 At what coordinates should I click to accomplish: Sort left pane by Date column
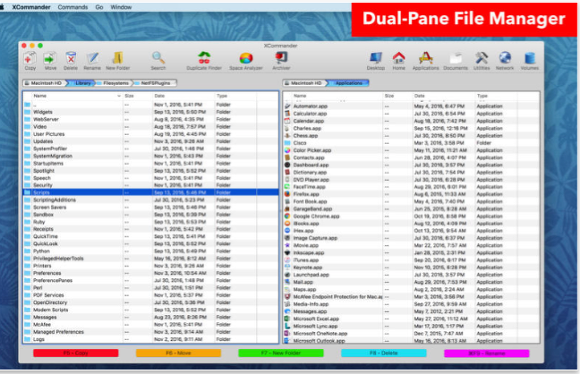point(183,96)
